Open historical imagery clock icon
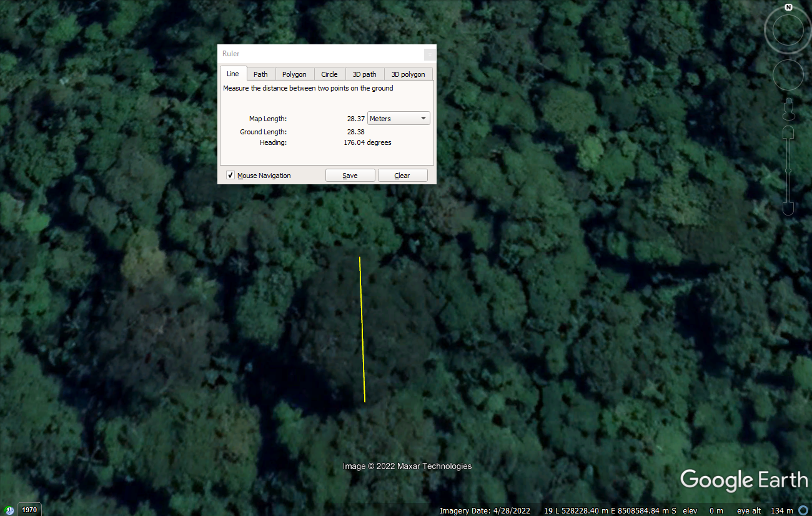This screenshot has width=812, height=516. tap(9, 510)
